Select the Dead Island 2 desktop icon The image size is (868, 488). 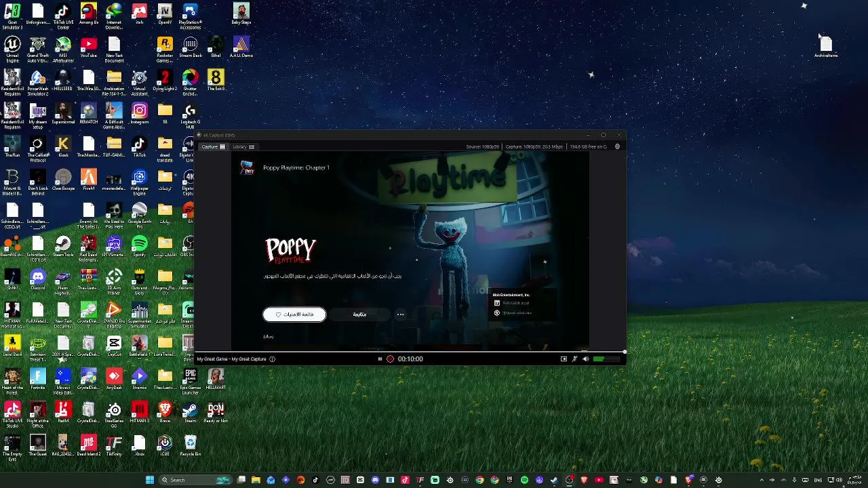click(x=88, y=446)
